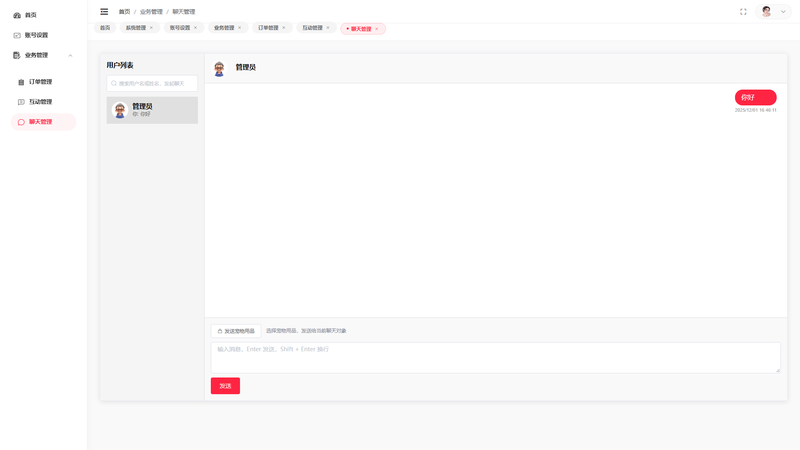This screenshot has width=800, height=450.
Task: Close the 业务管理 tab
Action: tap(240, 28)
